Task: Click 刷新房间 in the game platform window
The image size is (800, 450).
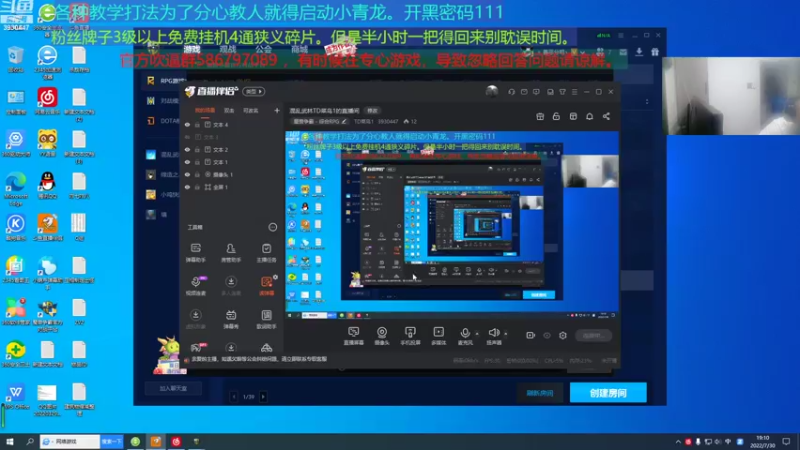Action: (x=540, y=393)
